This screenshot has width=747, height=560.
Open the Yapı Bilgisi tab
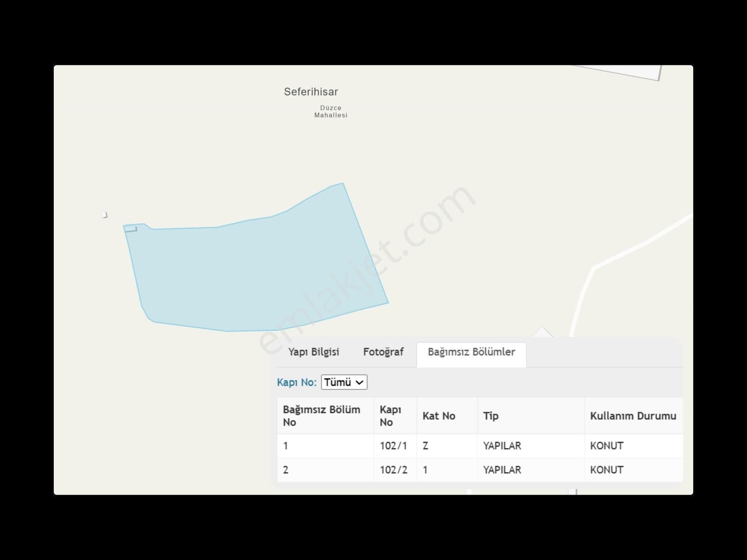pos(313,352)
